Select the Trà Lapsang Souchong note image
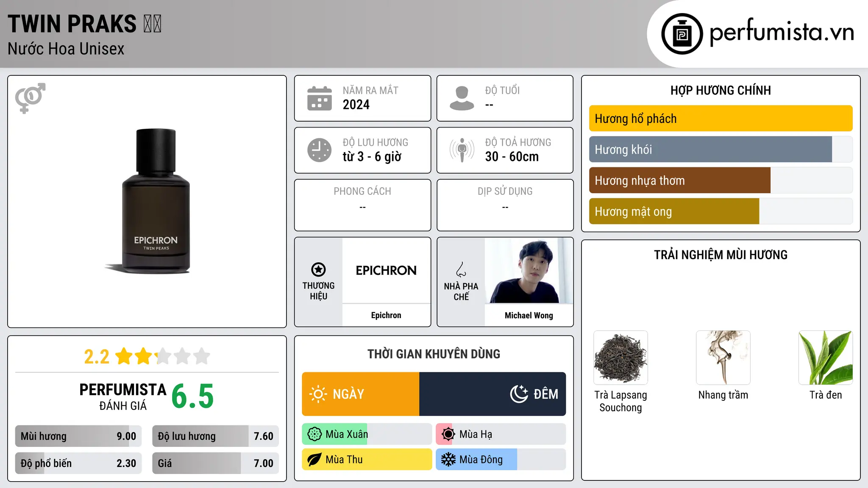The image size is (868, 488). [x=620, y=358]
